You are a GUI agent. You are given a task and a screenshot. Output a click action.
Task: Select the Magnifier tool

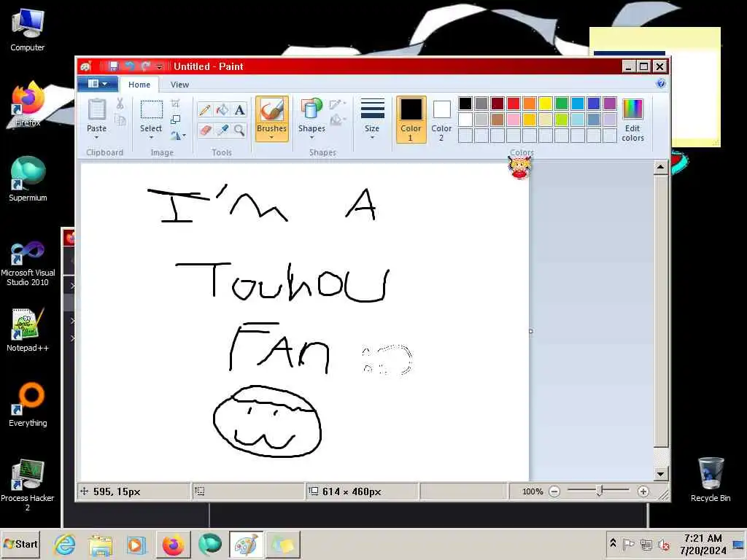pos(239,130)
